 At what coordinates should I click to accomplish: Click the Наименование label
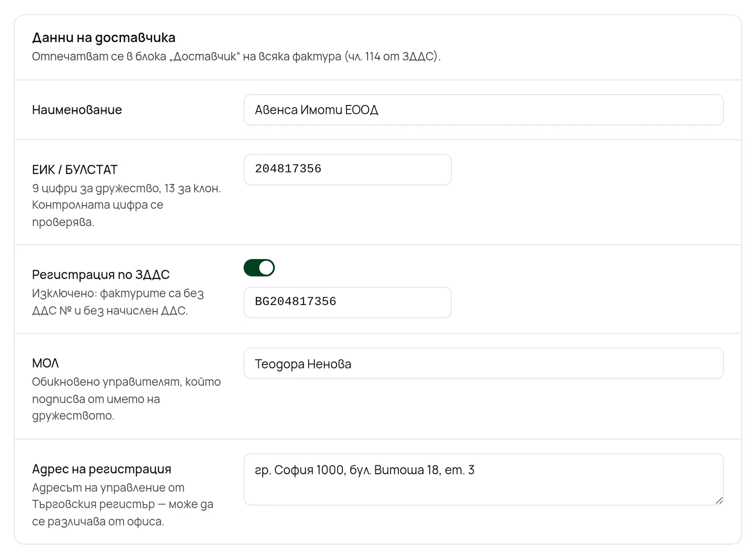coord(77,110)
